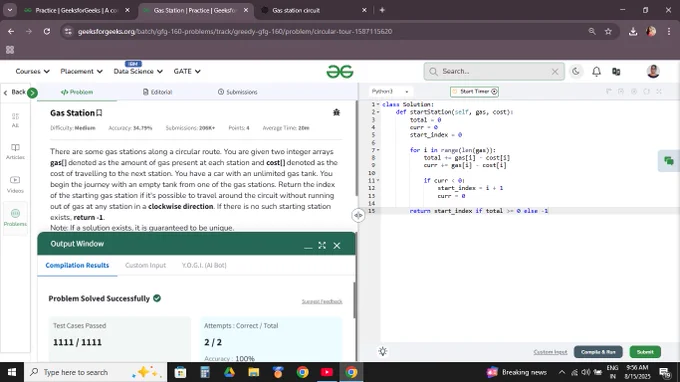Screen dimensions: 680x382
Task: Start the timer with Start Timer button
Action: pos(474,91)
